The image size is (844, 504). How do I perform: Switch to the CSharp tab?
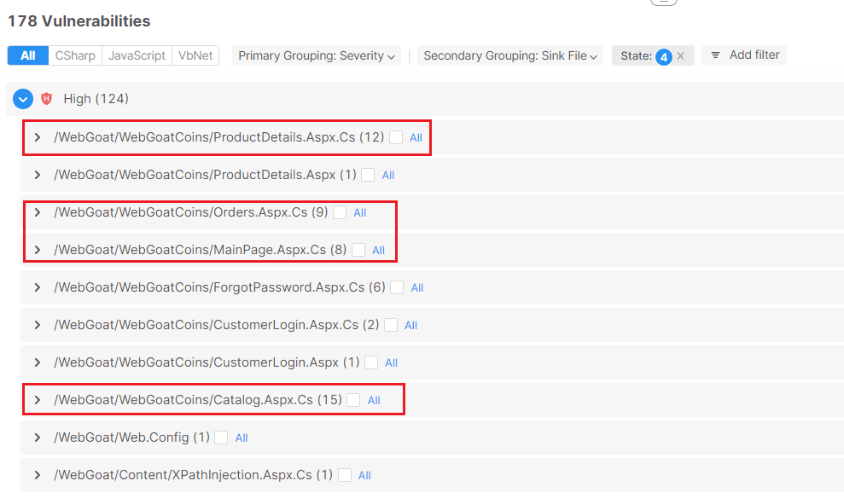click(x=75, y=55)
